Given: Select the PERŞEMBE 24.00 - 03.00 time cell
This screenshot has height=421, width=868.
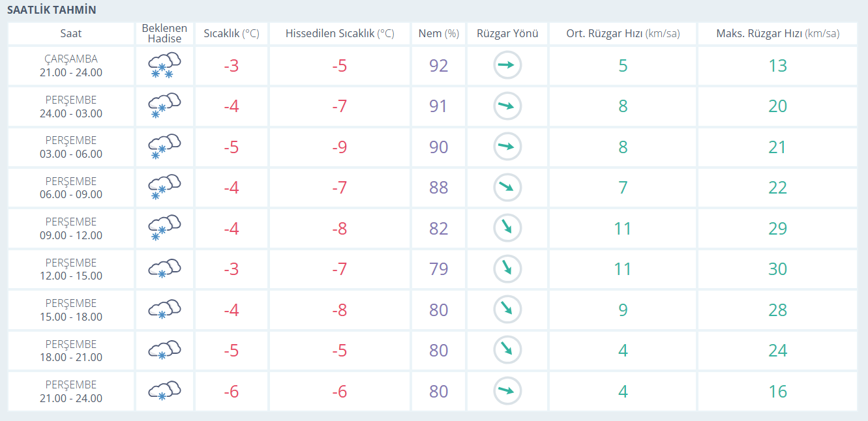Looking at the screenshot, I should tap(71, 106).
